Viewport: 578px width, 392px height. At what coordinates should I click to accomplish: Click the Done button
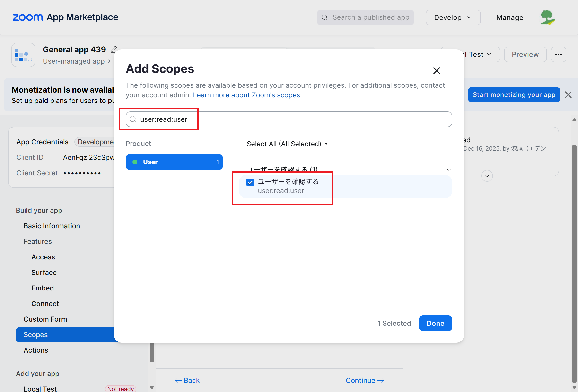435,323
